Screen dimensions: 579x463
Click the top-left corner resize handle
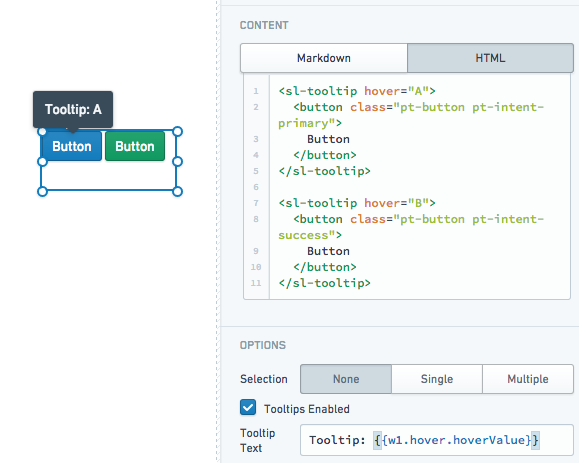point(42,131)
